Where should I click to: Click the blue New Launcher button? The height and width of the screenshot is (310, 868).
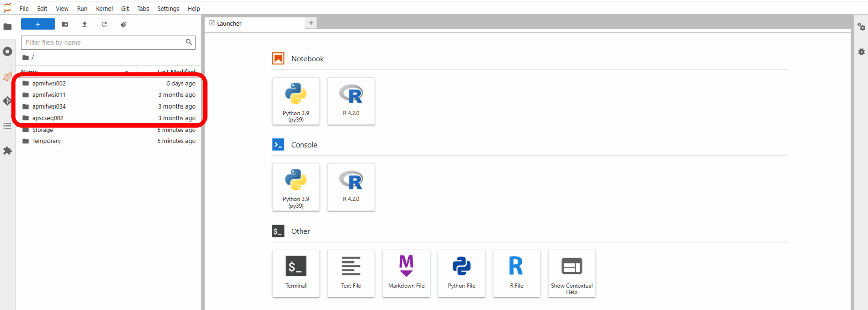pyautogui.click(x=38, y=24)
